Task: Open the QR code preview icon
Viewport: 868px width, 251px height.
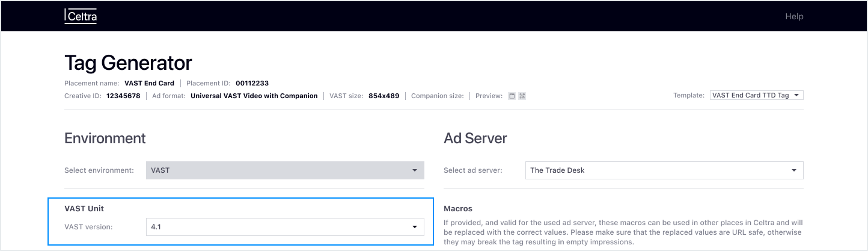Action: click(522, 96)
